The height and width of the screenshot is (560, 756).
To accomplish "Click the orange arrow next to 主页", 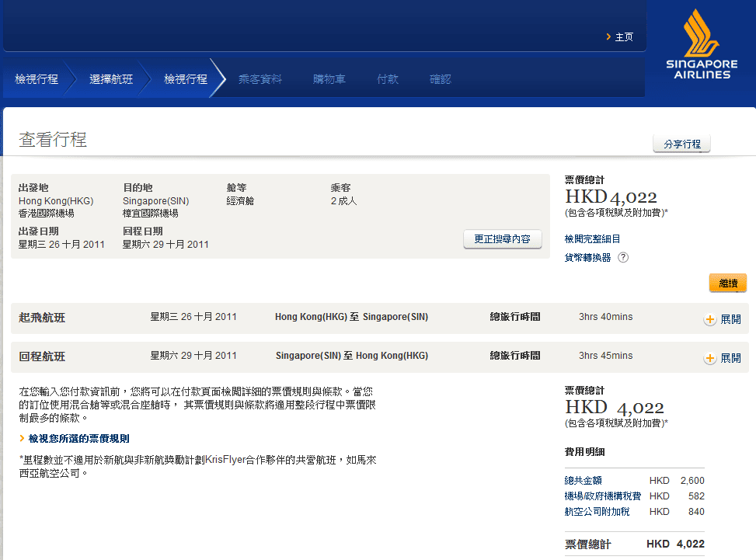I will [608, 37].
